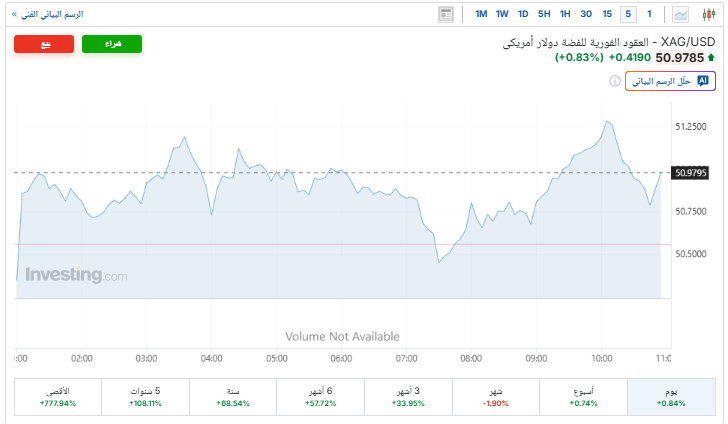This screenshot has height=424, width=728.
Task: Set chart interval to 1H
Action: point(565,14)
